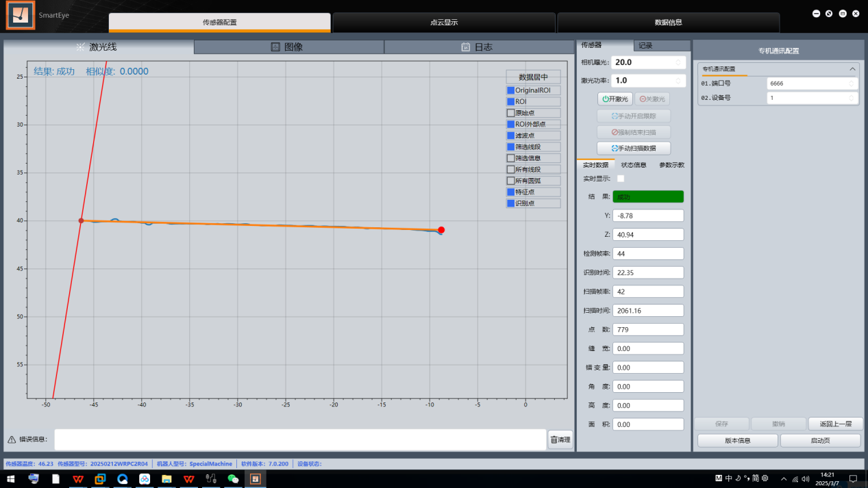Click the 端口号 spinner arrows
Screen dimensions: 868x488
point(852,84)
